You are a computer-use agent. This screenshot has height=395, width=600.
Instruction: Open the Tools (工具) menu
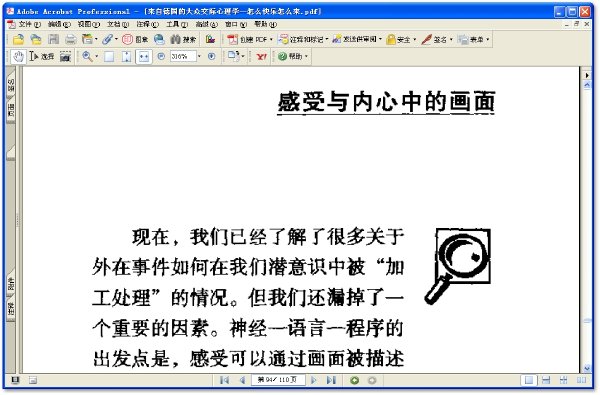click(x=177, y=24)
